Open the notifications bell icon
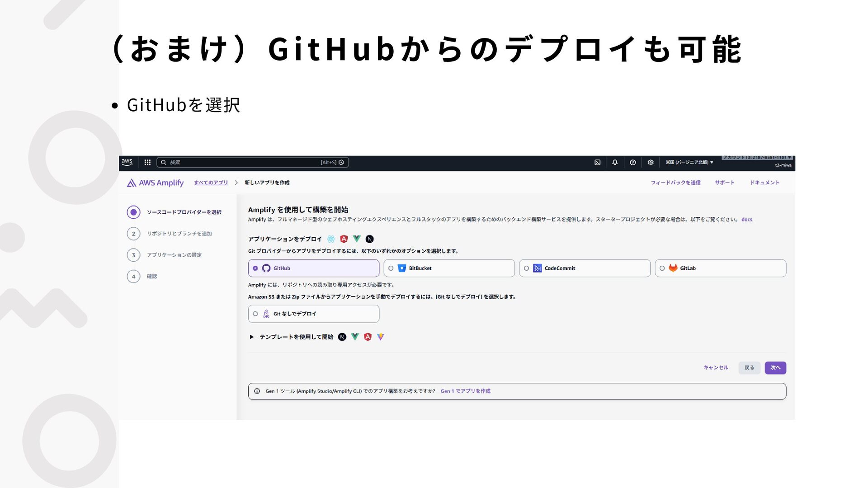This screenshot has height=488, width=868. [x=615, y=162]
